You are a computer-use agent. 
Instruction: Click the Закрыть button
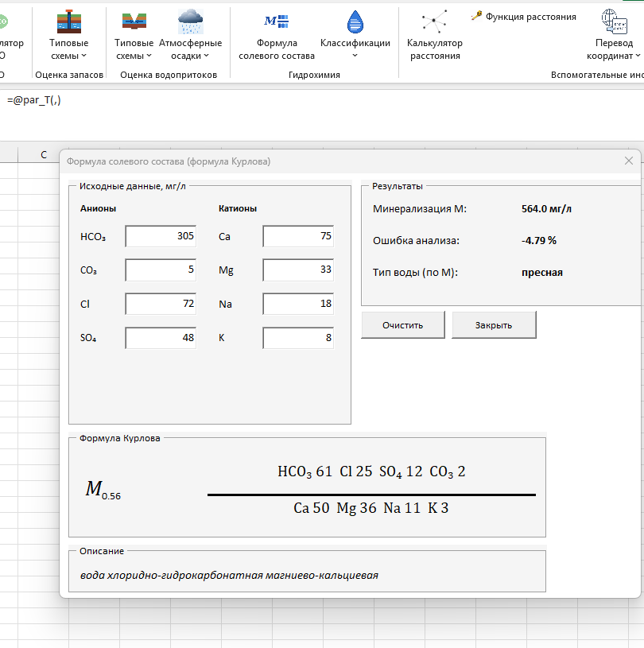494,325
